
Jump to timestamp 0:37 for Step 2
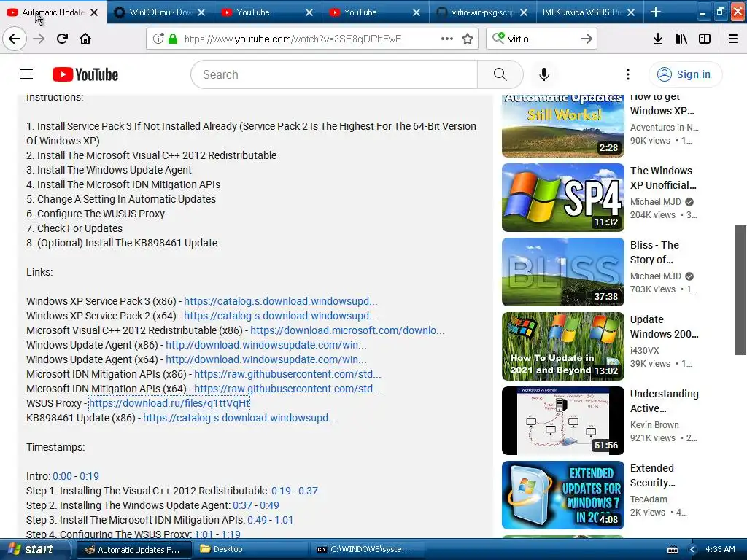pos(242,505)
